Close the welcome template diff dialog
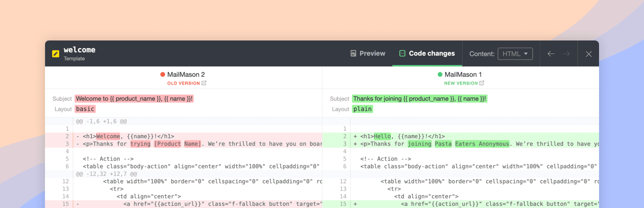The image size is (644, 208). (589, 54)
